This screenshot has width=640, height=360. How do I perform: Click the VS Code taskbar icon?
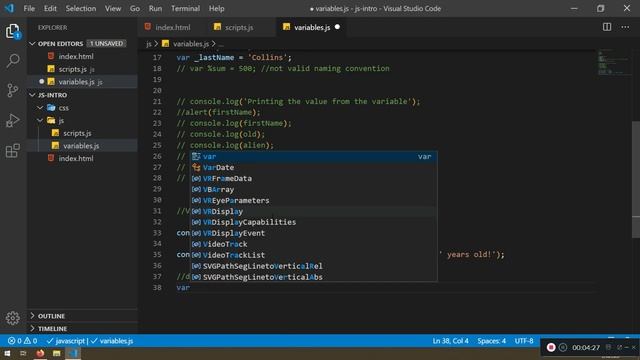coord(73,353)
